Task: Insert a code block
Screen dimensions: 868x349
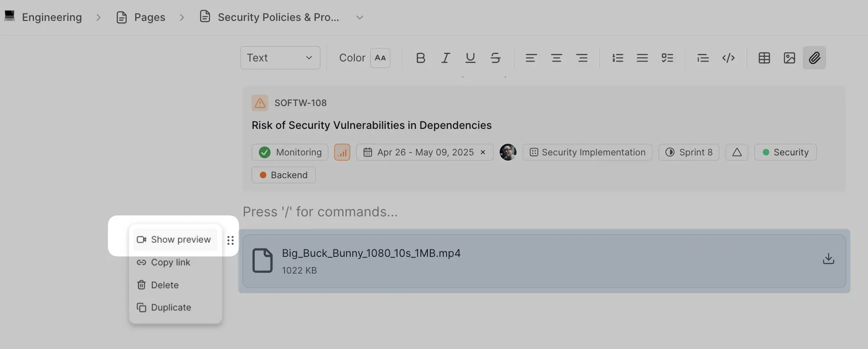Action: point(728,58)
